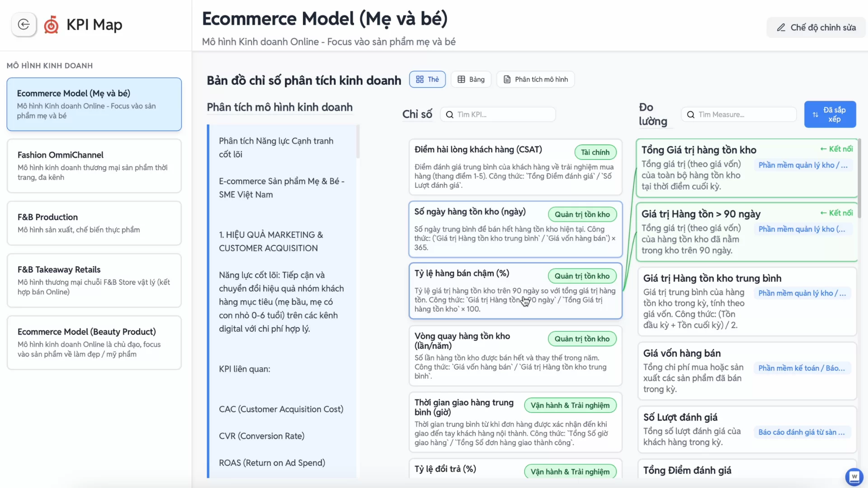Switch to the Bảng table view
This screenshot has height=488, width=868.
point(471,80)
